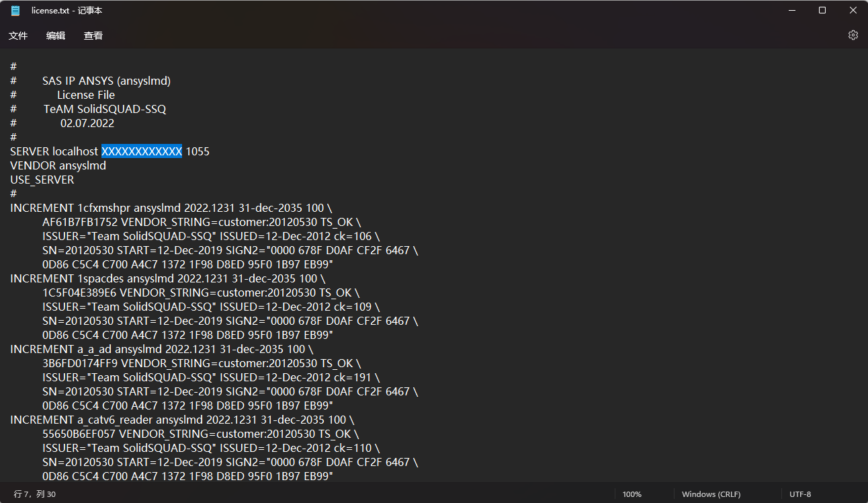Viewport: 868px width, 503px height.
Task: Click the Notepad app icon in title bar
Action: pos(15,11)
